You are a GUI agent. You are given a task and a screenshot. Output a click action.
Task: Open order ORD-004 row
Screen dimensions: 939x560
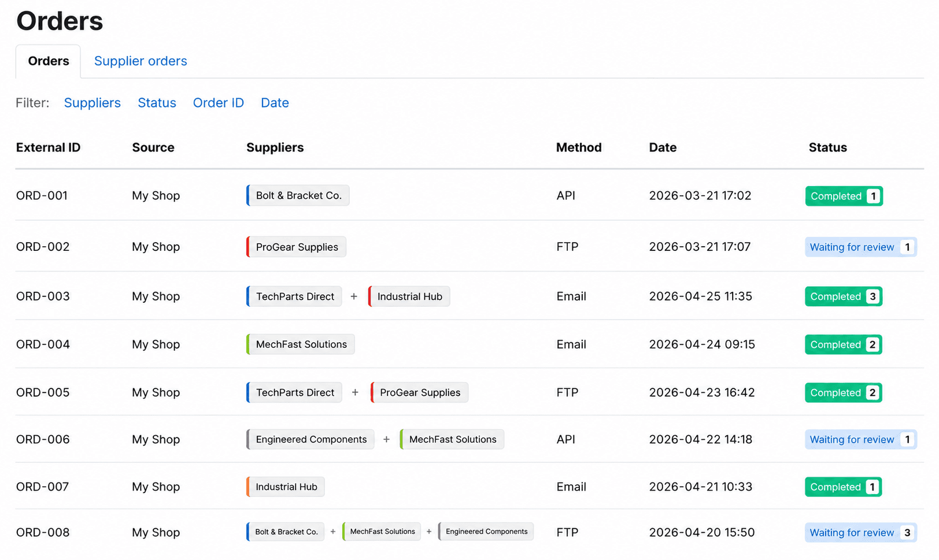pos(469,344)
